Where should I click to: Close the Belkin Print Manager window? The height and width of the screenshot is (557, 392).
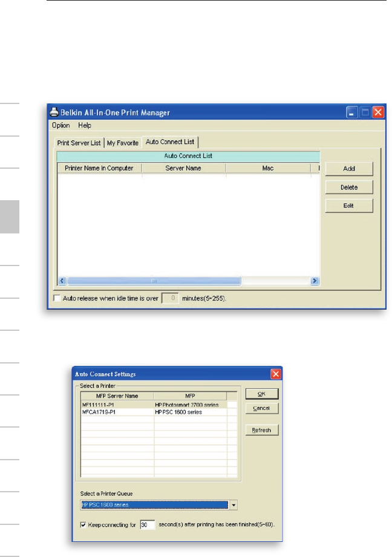coord(378,112)
